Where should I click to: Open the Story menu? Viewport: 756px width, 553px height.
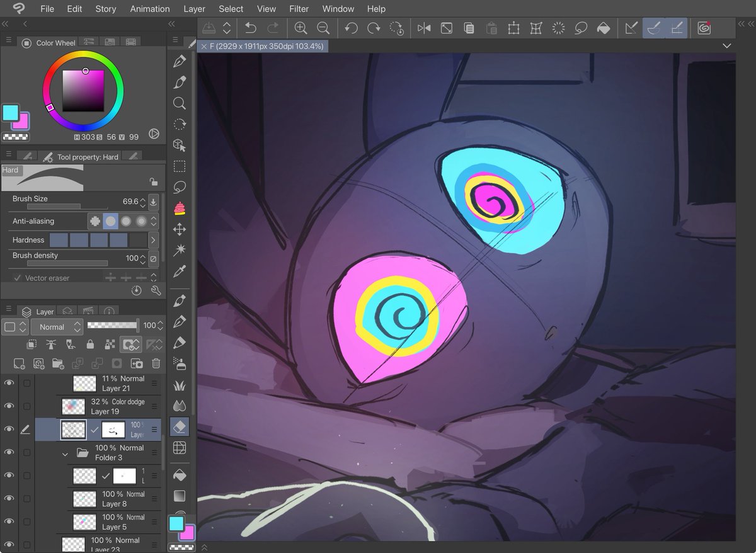click(105, 9)
